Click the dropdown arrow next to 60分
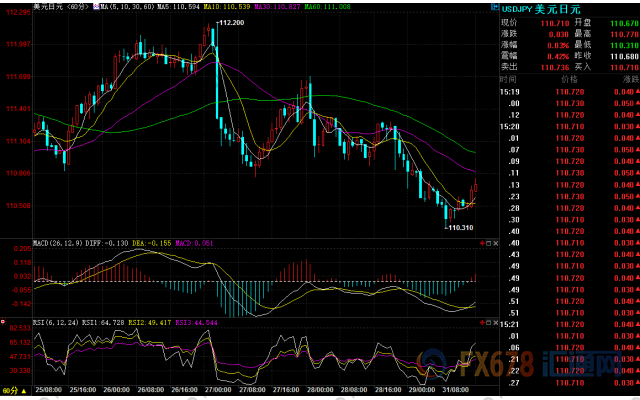 point(24,391)
